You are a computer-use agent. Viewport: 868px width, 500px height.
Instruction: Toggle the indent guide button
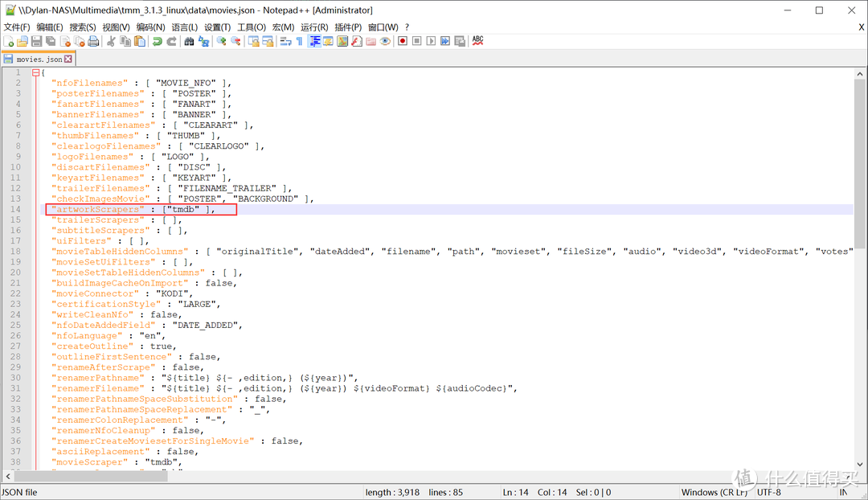tap(314, 41)
